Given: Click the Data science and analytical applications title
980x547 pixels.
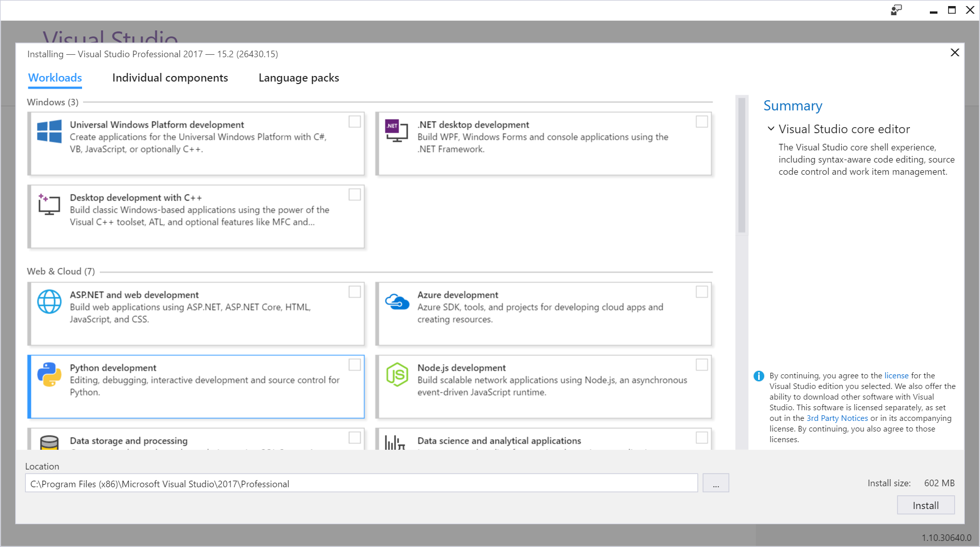Looking at the screenshot, I should 499,441.
